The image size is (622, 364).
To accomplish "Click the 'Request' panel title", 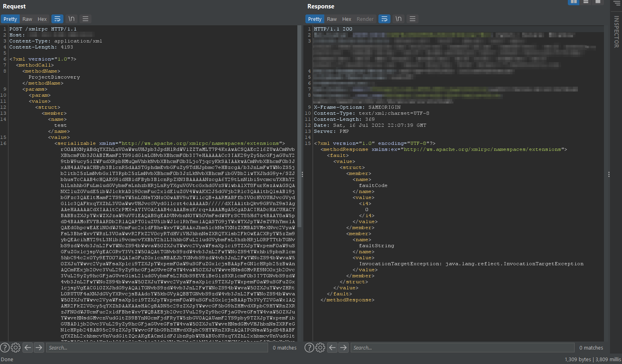I will coord(14,6).
